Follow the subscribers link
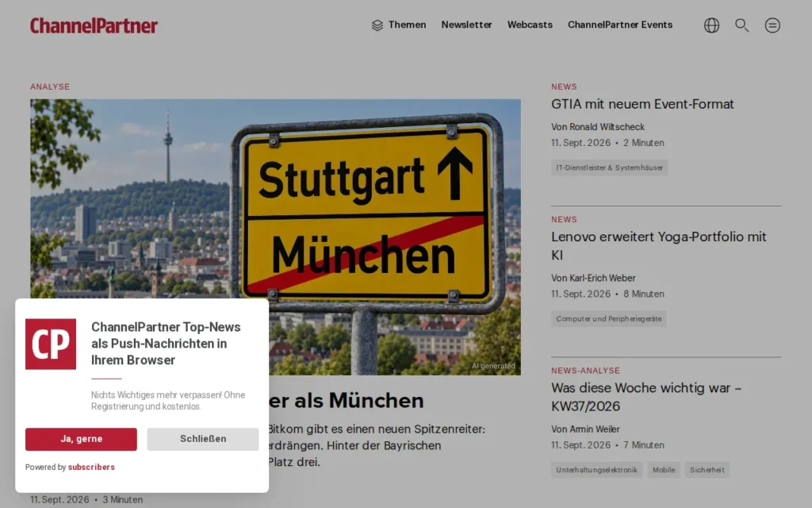The width and height of the screenshot is (812, 508). pyautogui.click(x=91, y=467)
